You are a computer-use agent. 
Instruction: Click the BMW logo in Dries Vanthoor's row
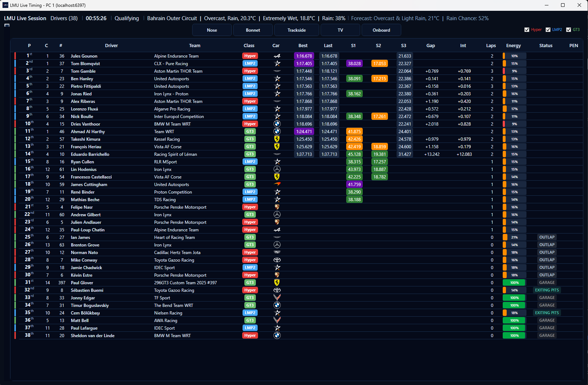(x=277, y=124)
